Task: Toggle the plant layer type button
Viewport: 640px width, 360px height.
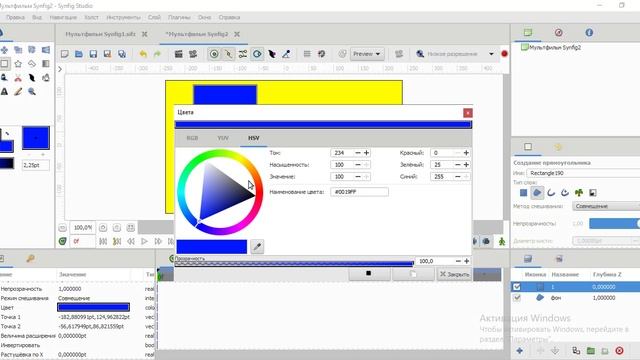Action: point(579,193)
